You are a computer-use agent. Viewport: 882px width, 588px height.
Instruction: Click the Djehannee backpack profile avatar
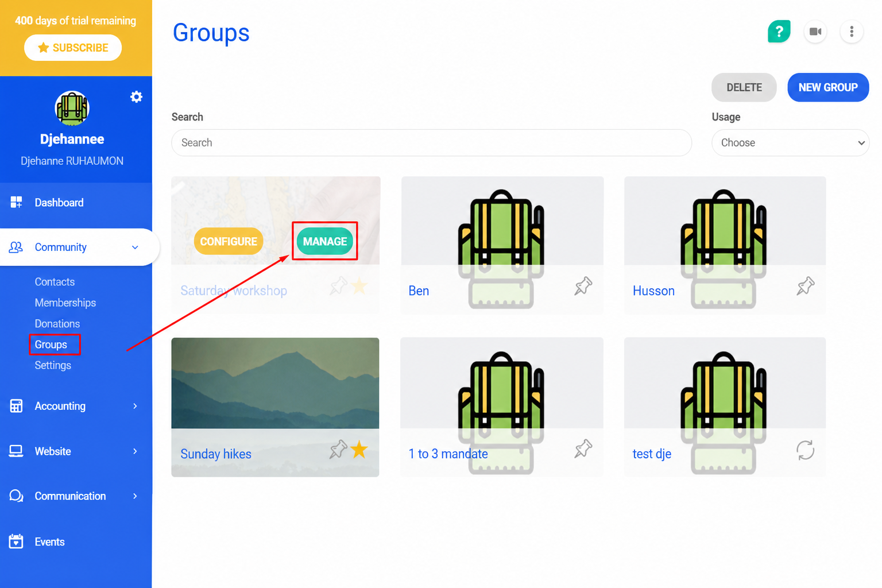pos(72,108)
